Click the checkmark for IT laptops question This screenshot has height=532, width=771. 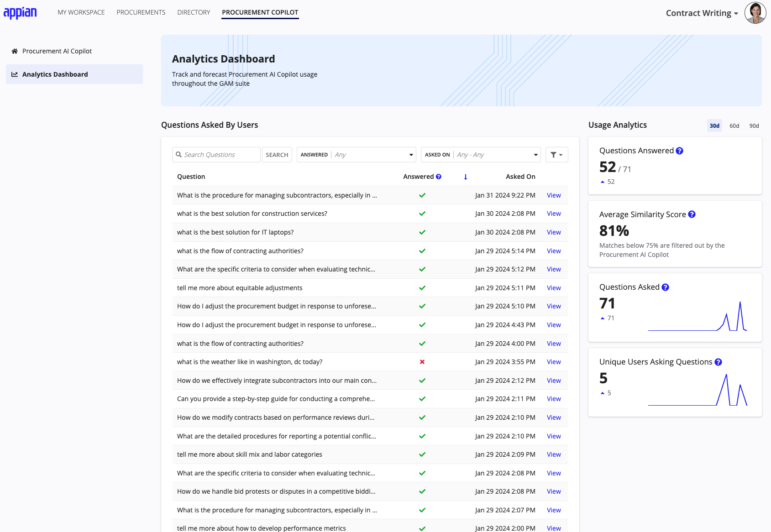422,232
